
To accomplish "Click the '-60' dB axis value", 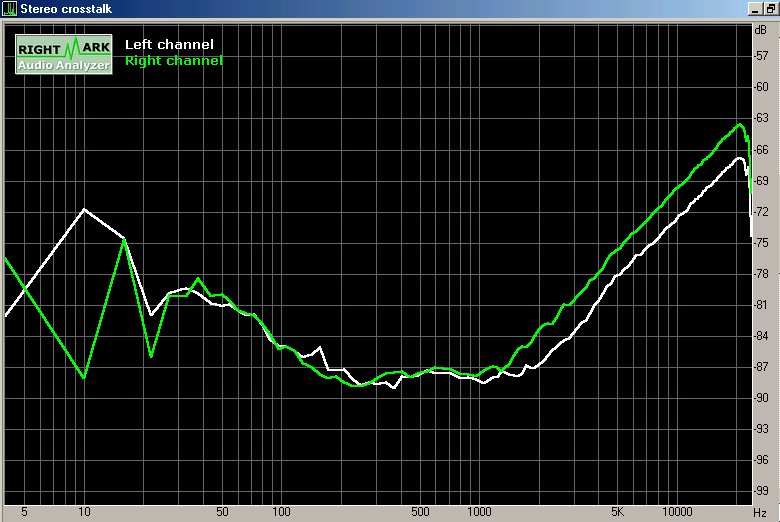I will point(761,87).
